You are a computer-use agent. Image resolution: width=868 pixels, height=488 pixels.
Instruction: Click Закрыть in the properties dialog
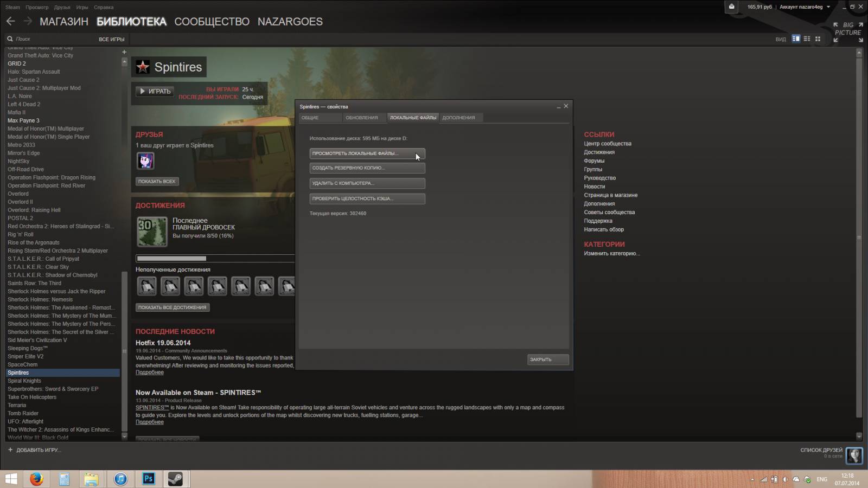click(x=548, y=359)
